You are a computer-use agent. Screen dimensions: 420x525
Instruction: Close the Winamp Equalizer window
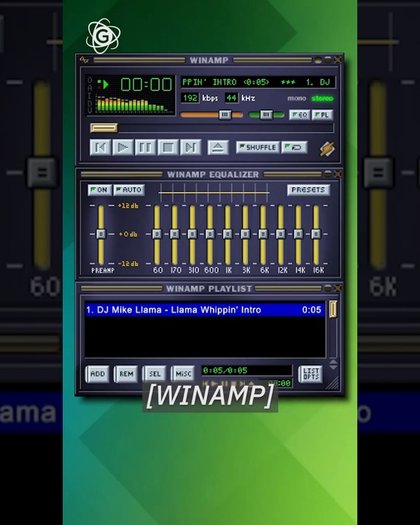pyautogui.click(x=338, y=174)
